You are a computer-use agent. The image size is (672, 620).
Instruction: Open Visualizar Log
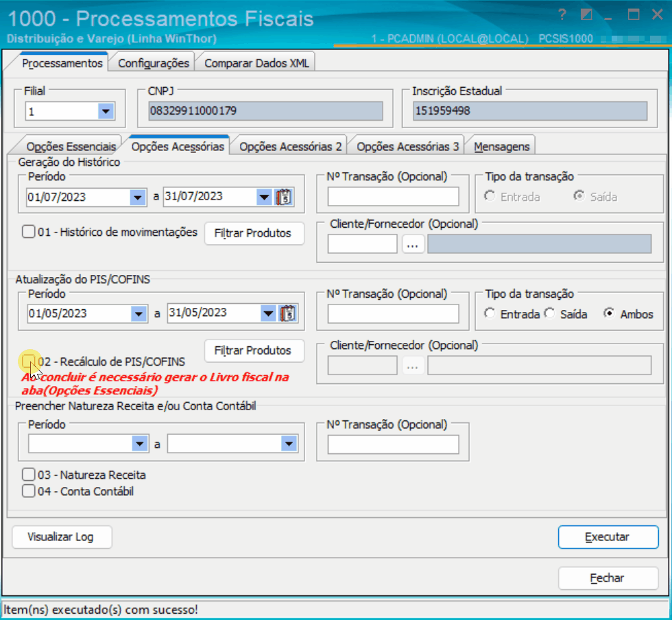62,537
